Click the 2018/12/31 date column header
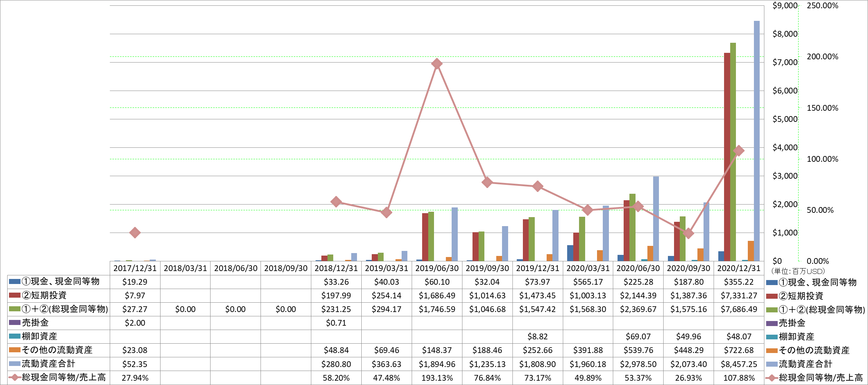868x385 pixels. (x=336, y=268)
